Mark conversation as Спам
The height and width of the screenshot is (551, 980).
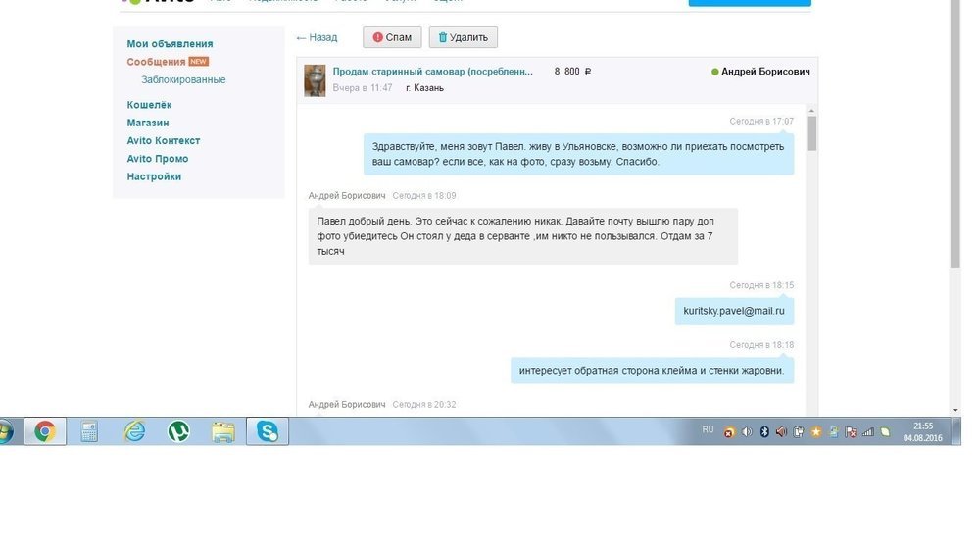[392, 37]
